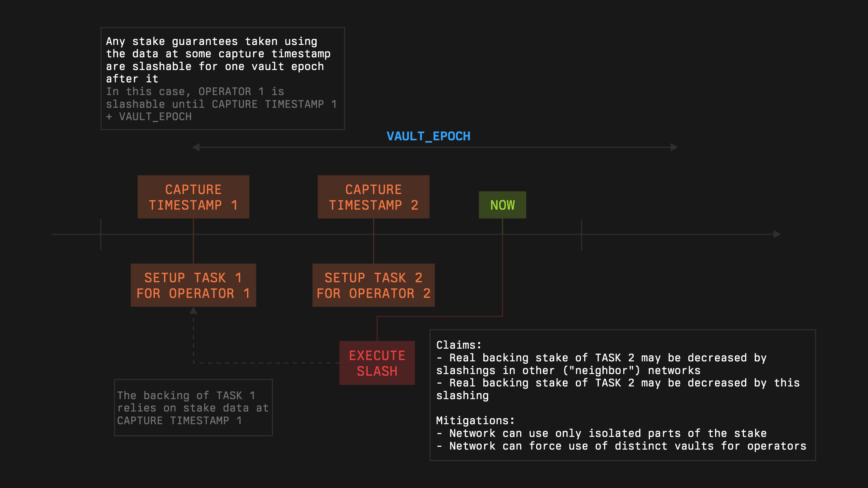Screen dimensions: 868x488
Task: Click the timeline tick right of NOW
Action: [582, 234]
